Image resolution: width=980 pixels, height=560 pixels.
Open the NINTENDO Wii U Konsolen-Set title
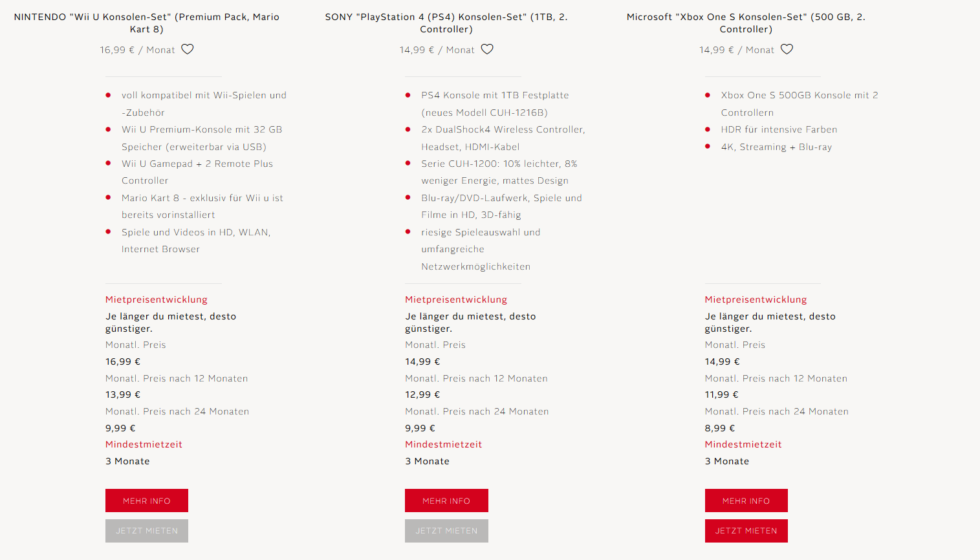click(147, 23)
